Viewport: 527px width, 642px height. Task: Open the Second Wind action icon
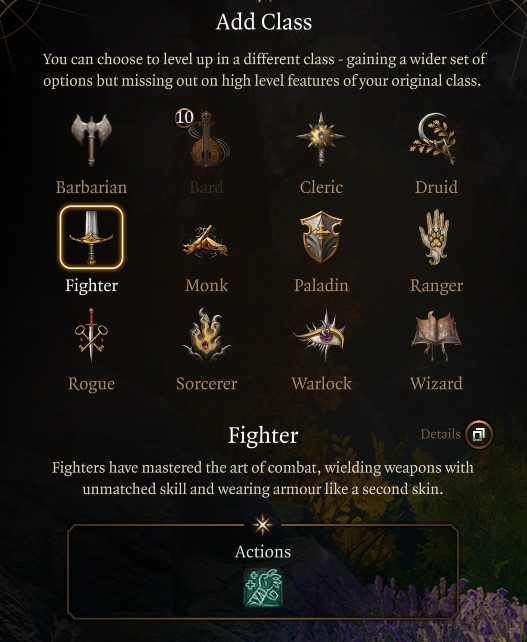click(x=263, y=588)
